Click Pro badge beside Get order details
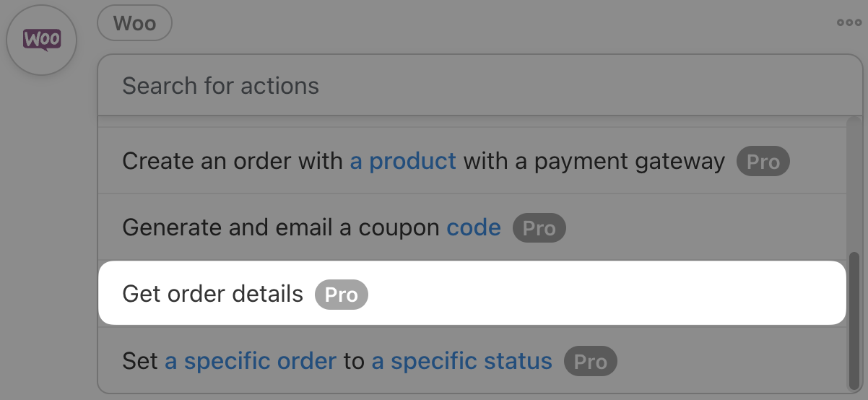The height and width of the screenshot is (400, 868). 342,295
